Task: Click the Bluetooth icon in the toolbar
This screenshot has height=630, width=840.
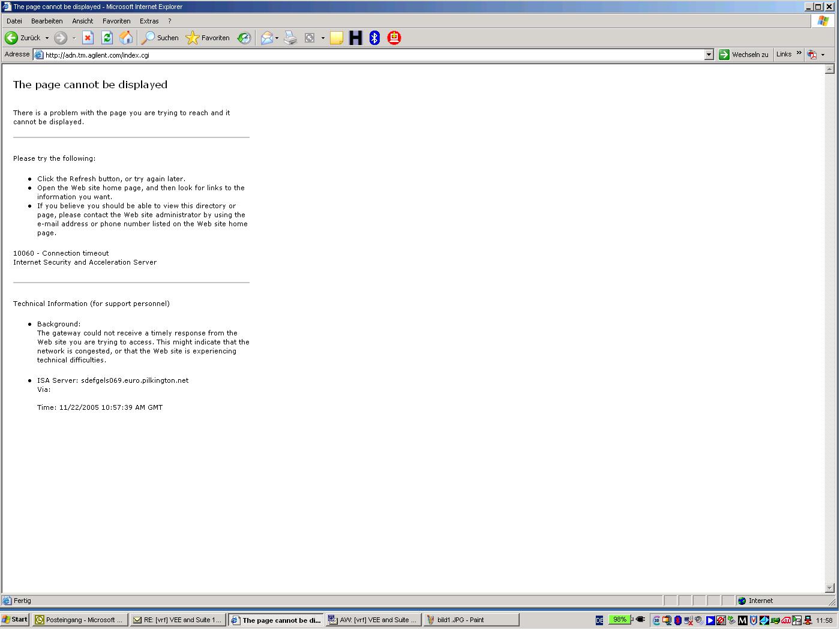Action: 374,38
